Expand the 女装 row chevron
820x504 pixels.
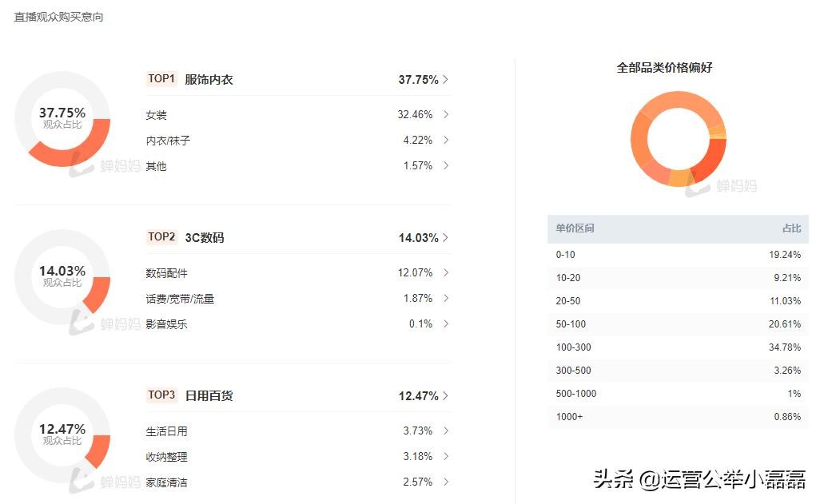tap(445, 115)
